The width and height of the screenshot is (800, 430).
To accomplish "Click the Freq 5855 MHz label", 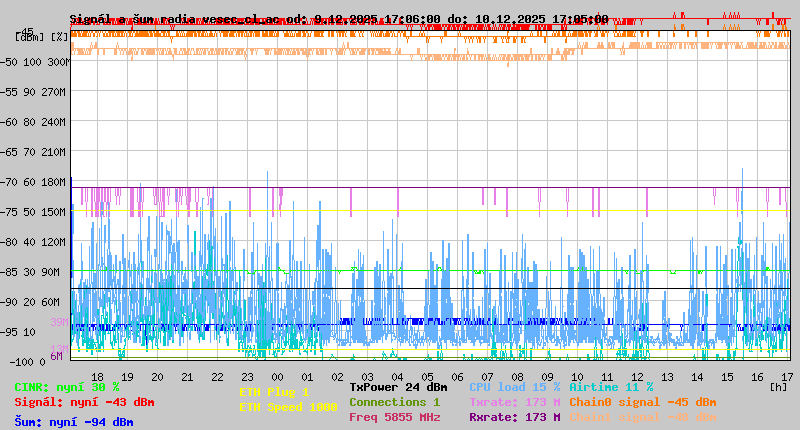I will point(394,417).
